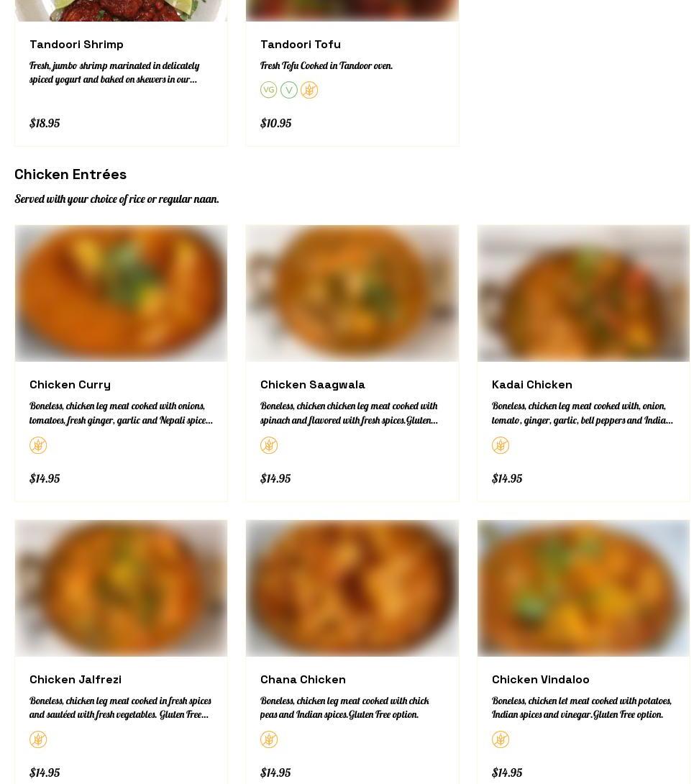This screenshot has width=694, height=784.
Task: Click the gluten-free icon under Chana Chicken
Action: (269, 739)
